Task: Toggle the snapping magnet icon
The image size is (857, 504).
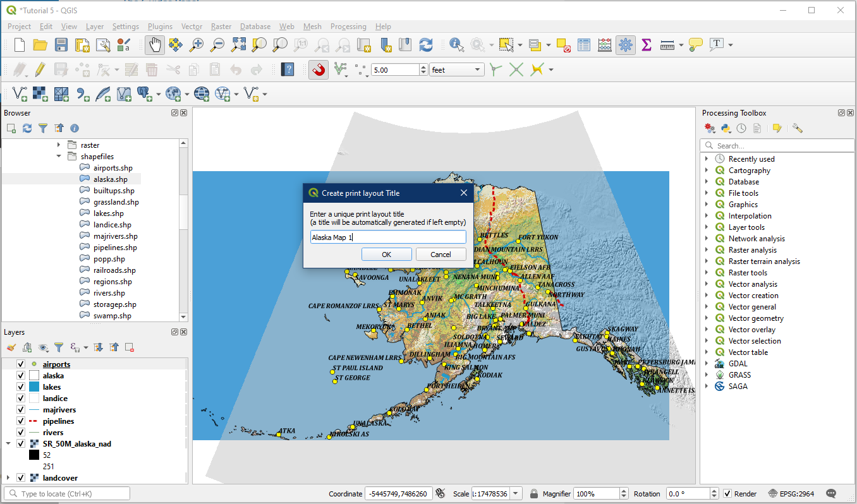Action: click(x=319, y=69)
